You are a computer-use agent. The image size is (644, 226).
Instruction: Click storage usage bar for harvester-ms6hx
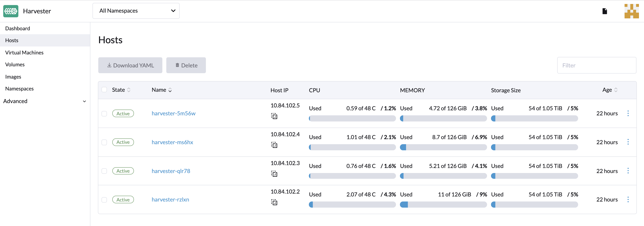pos(535,147)
